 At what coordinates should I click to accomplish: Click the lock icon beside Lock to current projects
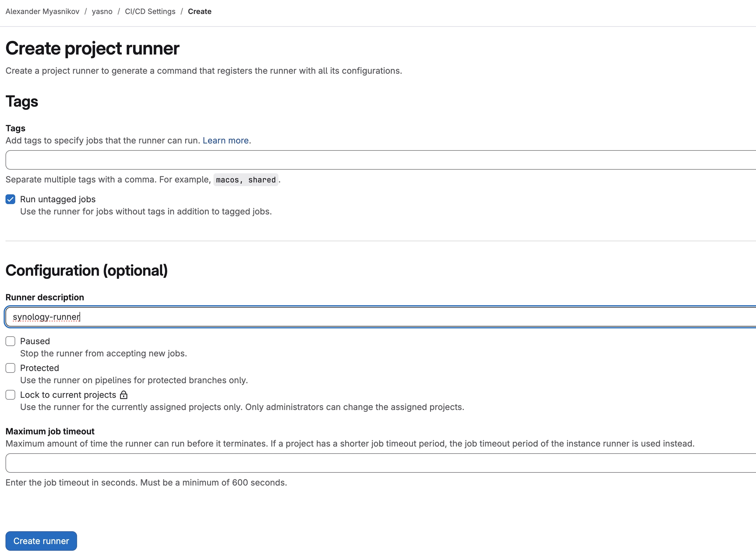click(124, 395)
